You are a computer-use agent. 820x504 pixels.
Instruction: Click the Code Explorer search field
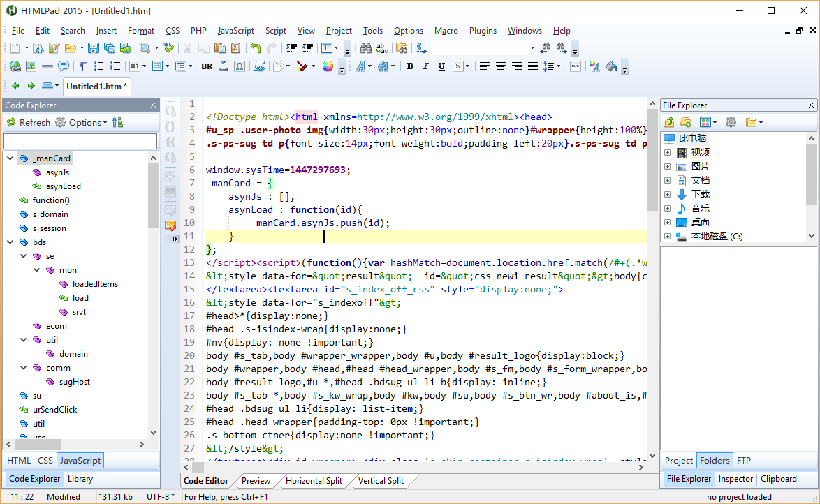point(80,141)
